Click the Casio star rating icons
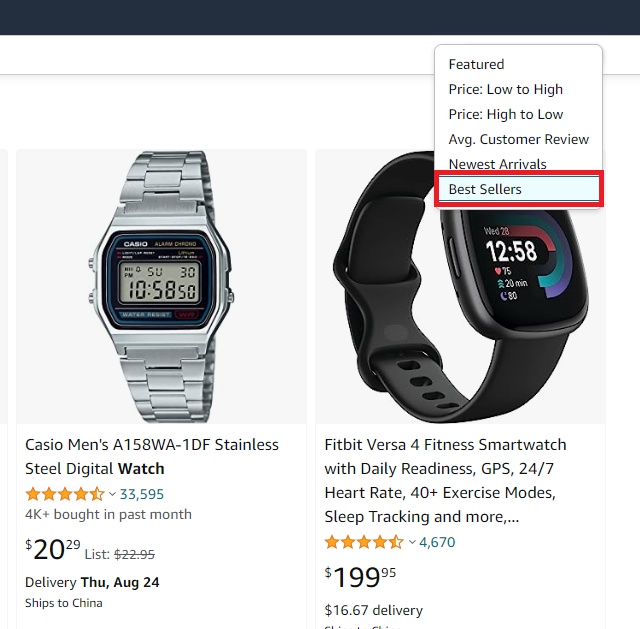This screenshot has width=640, height=629. click(x=64, y=494)
